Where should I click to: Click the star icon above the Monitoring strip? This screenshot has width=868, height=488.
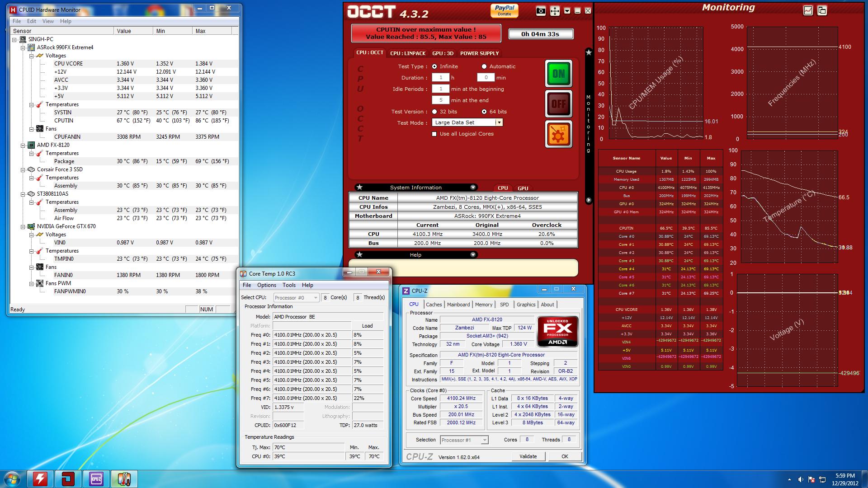(x=589, y=52)
